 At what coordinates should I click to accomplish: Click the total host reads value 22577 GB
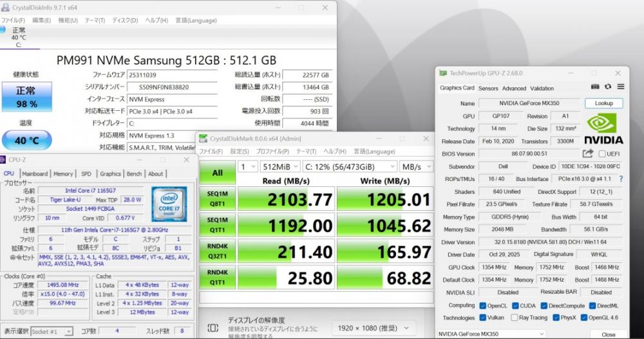(307, 75)
